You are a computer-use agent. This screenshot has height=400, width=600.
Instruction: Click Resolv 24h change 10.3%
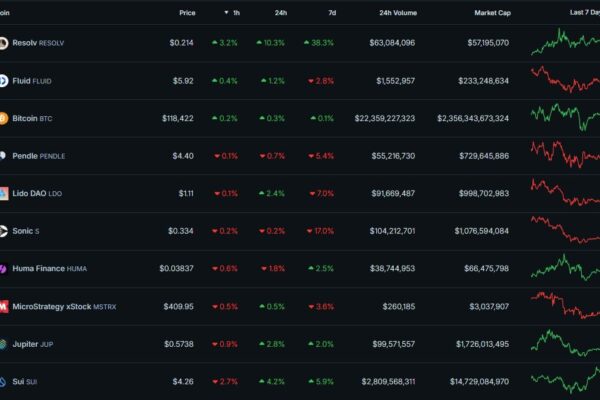pyautogui.click(x=271, y=43)
